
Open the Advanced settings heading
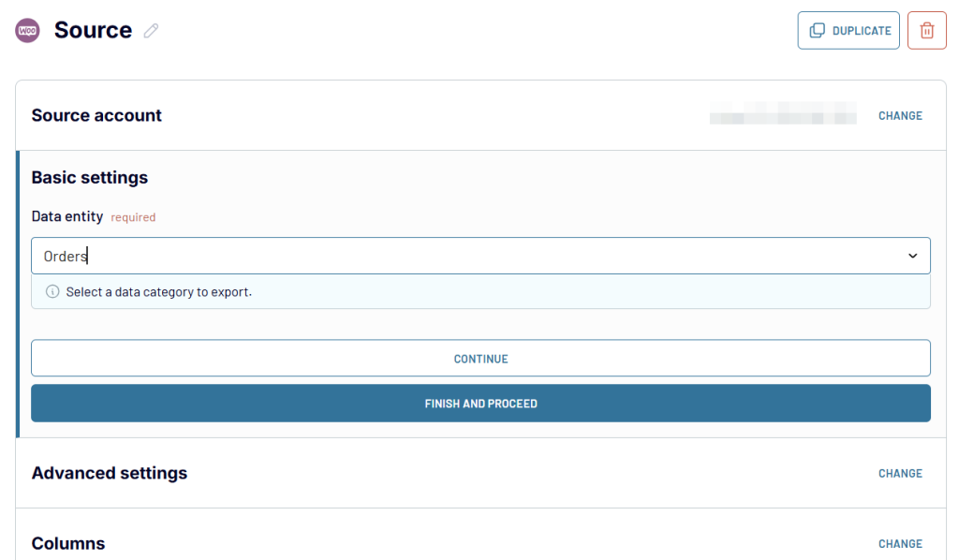(110, 473)
